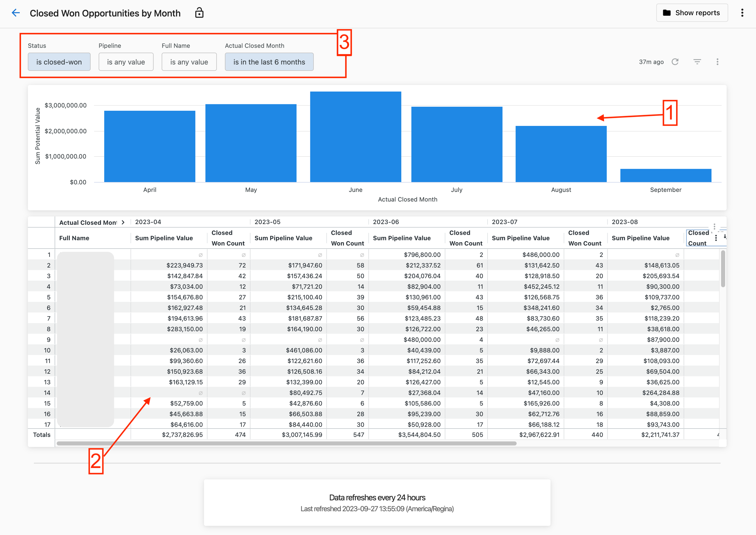This screenshot has height=535, width=756.
Task: Expand Actual Closed Month pivot chevron
Action: point(123,222)
